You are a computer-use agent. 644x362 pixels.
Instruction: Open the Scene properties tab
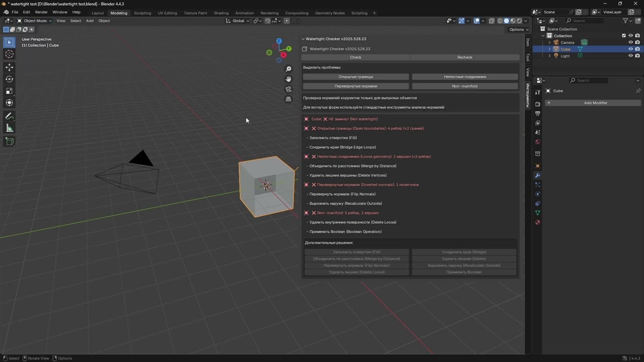tap(537, 132)
